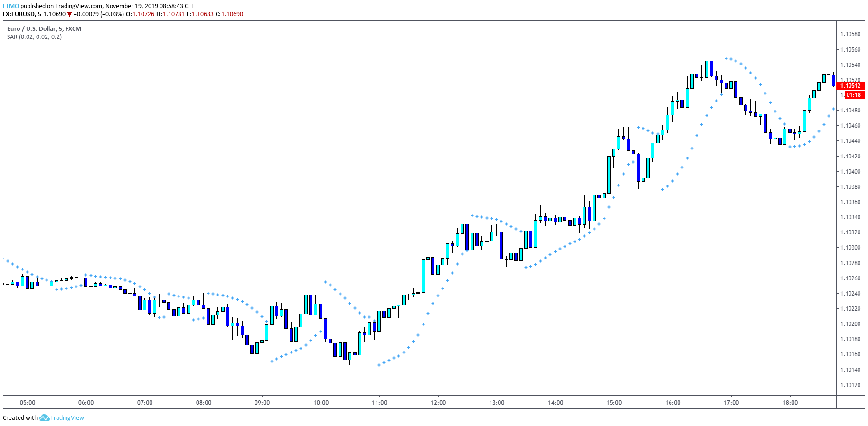Viewport: 868px width, 426px height.
Task: Click the close value C:1.10690 in header
Action: [229, 14]
